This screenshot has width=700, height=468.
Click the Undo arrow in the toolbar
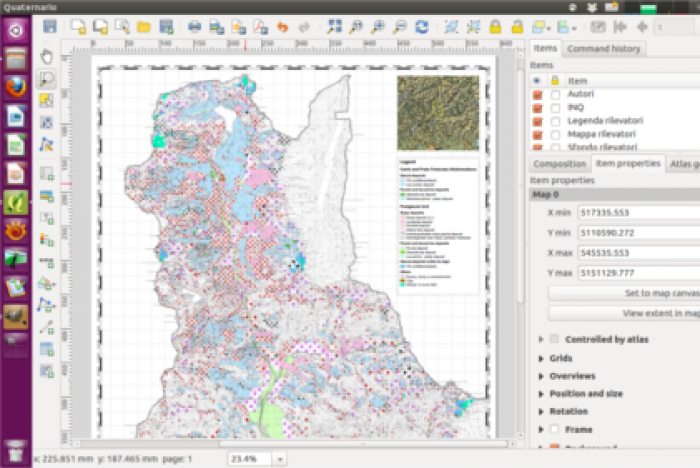tap(283, 27)
